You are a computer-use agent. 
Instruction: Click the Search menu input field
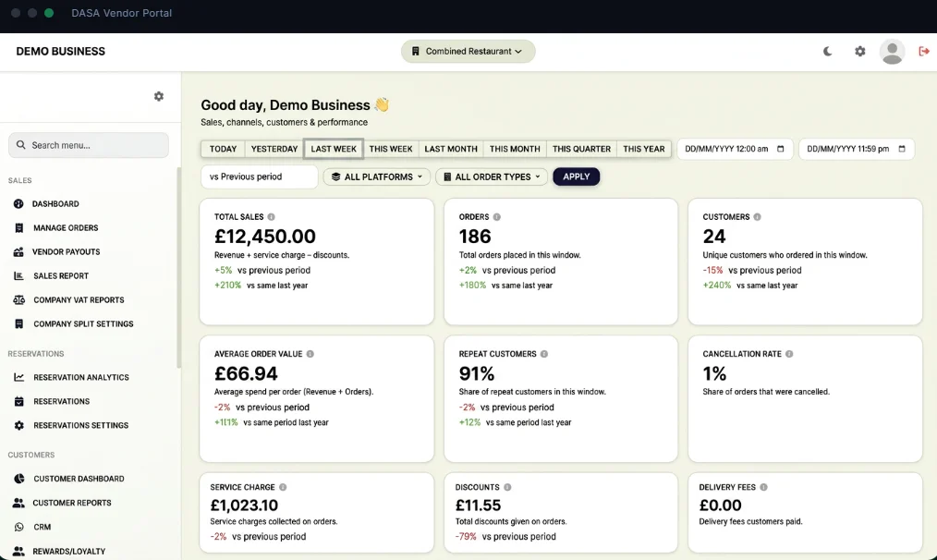click(x=89, y=145)
